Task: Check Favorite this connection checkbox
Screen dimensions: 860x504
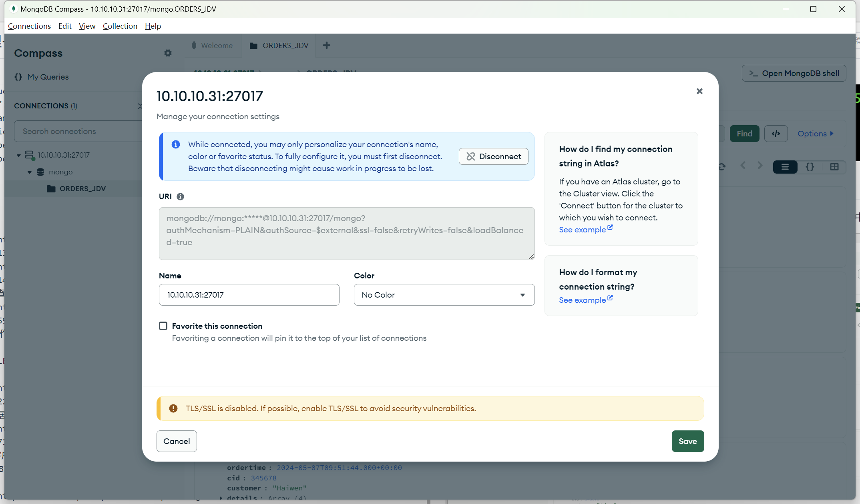Action: tap(163, 326)
